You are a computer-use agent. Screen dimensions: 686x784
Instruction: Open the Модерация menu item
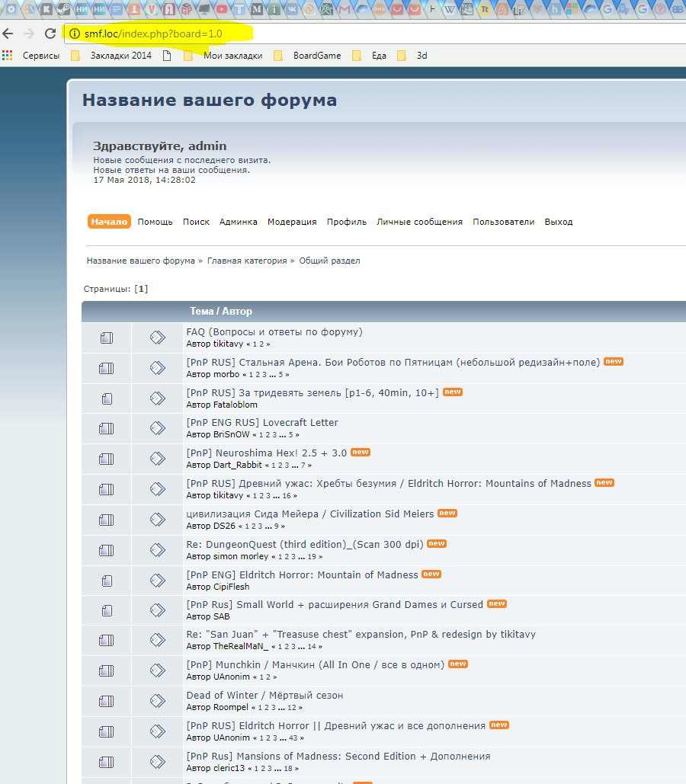tap(292, 222)
